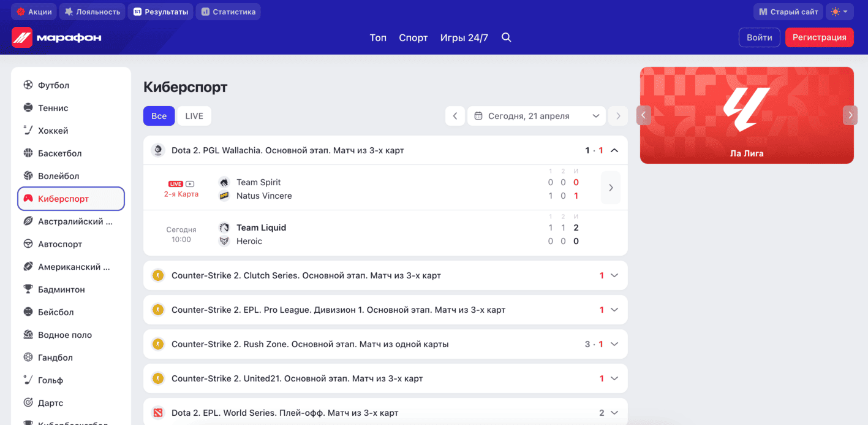Select Volleyball in the sidebar
This screenshot has height=425, width=868.
58,176
